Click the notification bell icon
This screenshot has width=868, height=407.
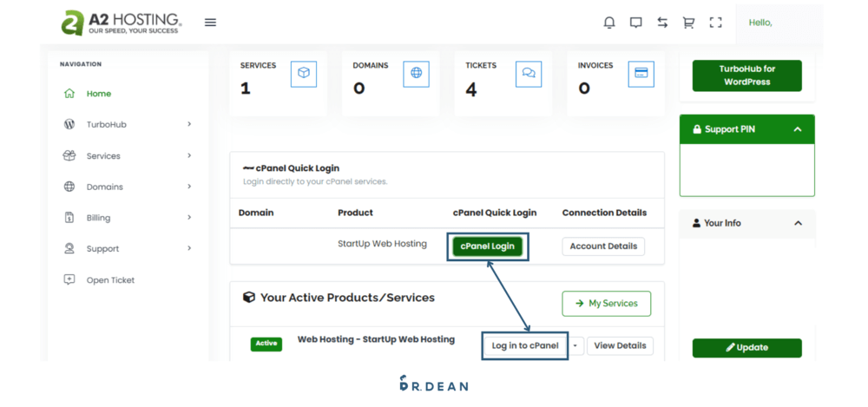(609, 23)
